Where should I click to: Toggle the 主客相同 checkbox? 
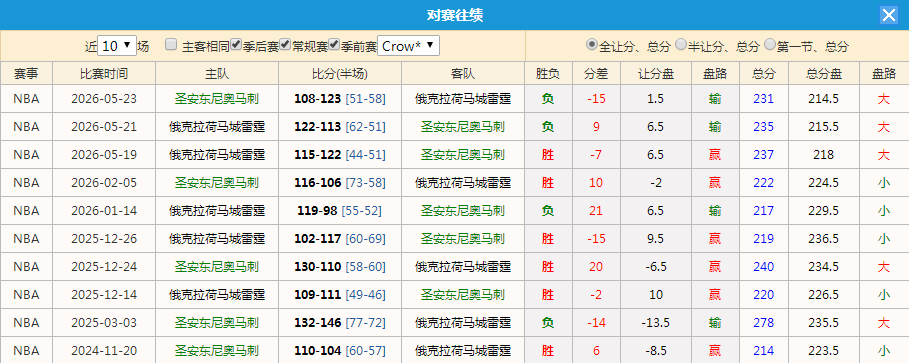pos(171,45)
